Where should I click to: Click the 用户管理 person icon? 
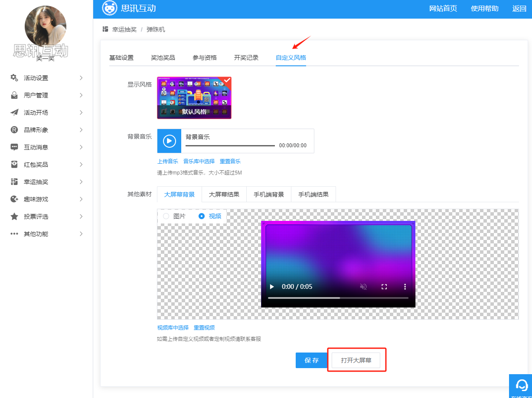pos(14,95)
